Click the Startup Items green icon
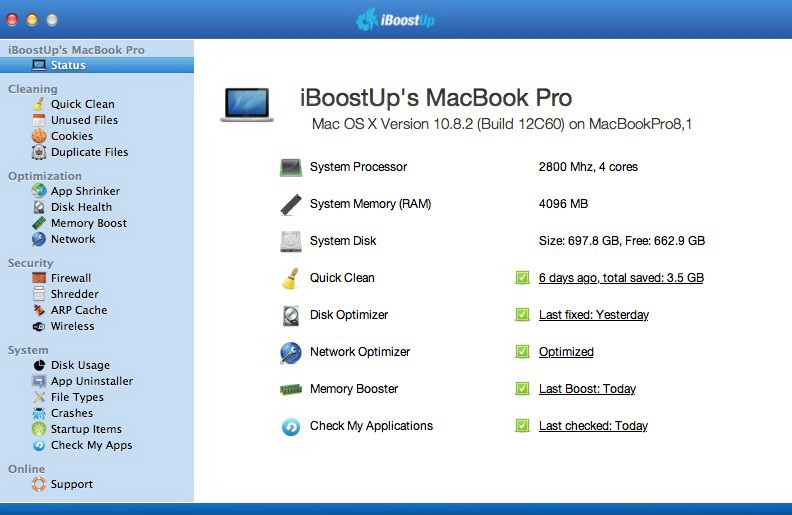The height and width of the screenshot is (515, 792). 39,429
